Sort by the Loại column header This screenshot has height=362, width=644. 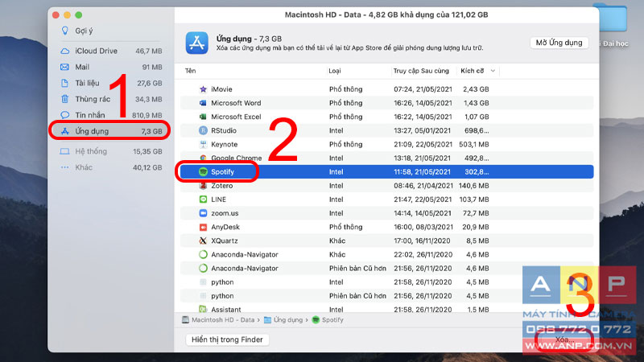point(335,71)
